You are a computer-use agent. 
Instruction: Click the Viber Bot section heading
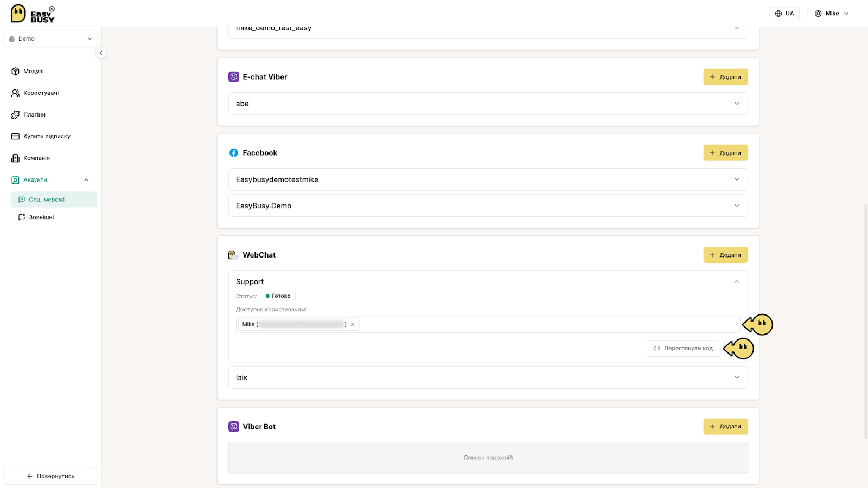point(259,427)
